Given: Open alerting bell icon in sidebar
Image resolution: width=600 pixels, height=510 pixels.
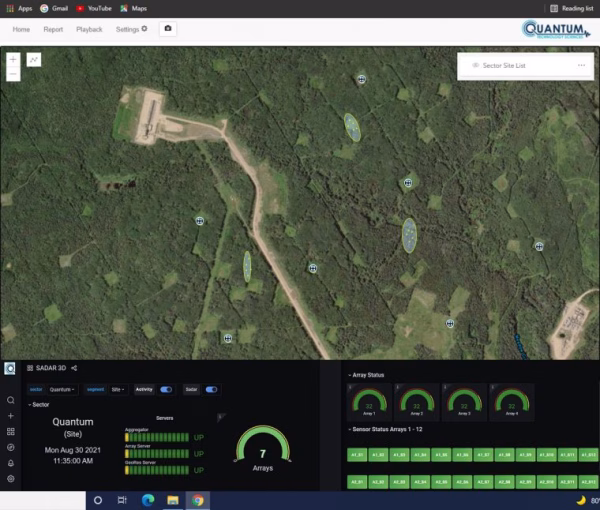Looking at the screenshot, I should 10,463.
